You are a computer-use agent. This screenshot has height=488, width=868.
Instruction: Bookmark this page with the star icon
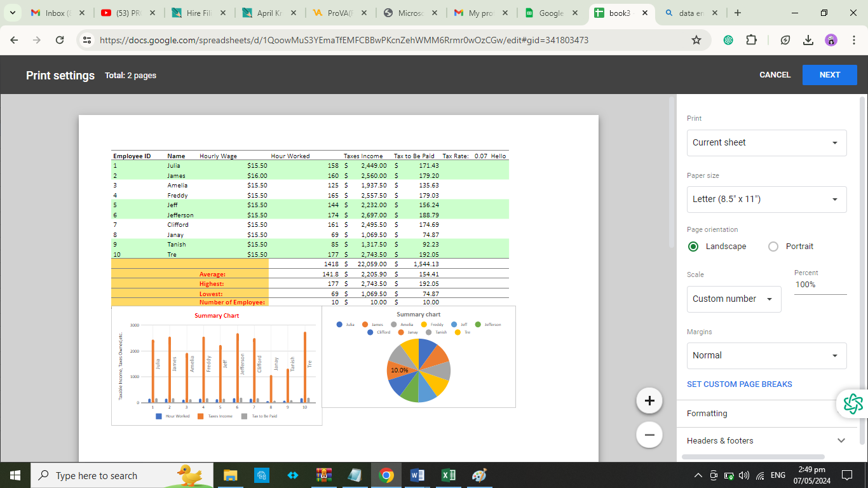tap(696, 40)
